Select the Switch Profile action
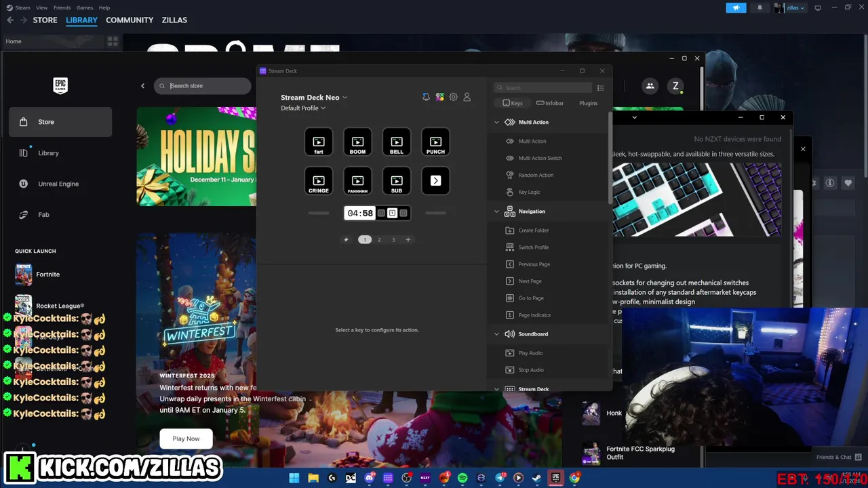The image size is (868, 488). 534,247
